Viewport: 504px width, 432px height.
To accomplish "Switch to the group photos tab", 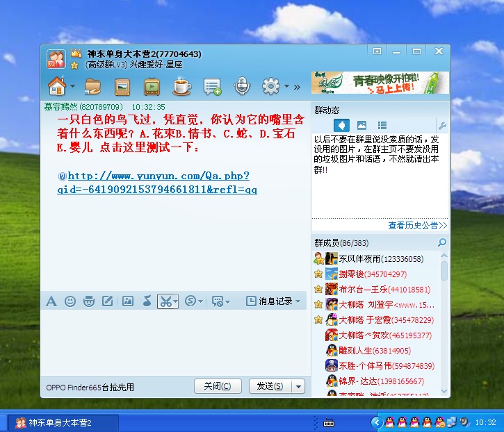I will (361, 125).
